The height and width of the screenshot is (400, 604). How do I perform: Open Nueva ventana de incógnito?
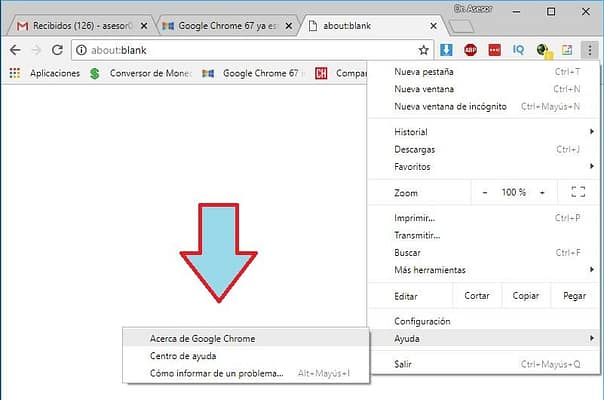(x=484, y=106)
